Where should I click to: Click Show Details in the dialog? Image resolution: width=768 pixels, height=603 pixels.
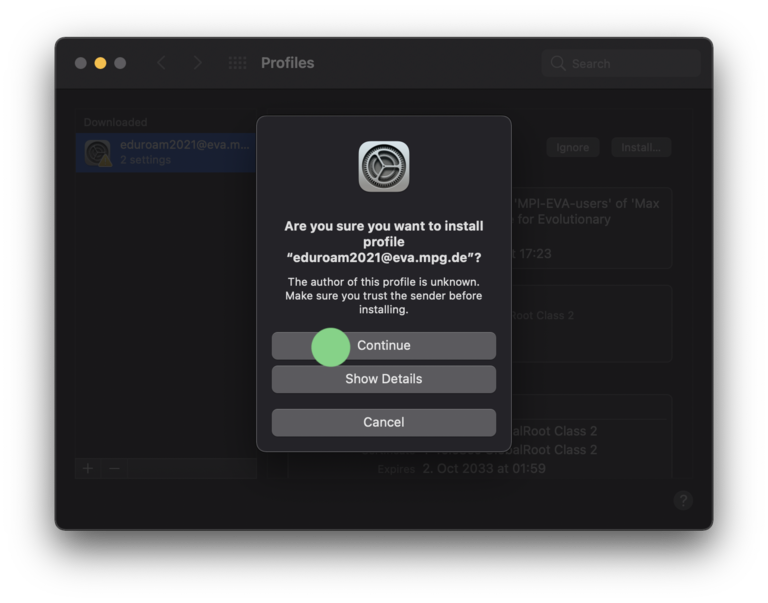384,379
